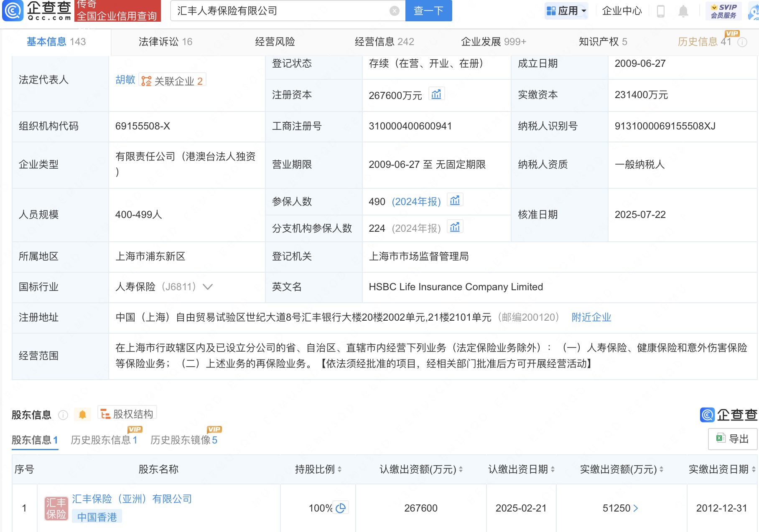Open shareholder 汇丰保险（亚洲）有限公司 link
This screenshot has height=532, width=759.
point(132,499)
